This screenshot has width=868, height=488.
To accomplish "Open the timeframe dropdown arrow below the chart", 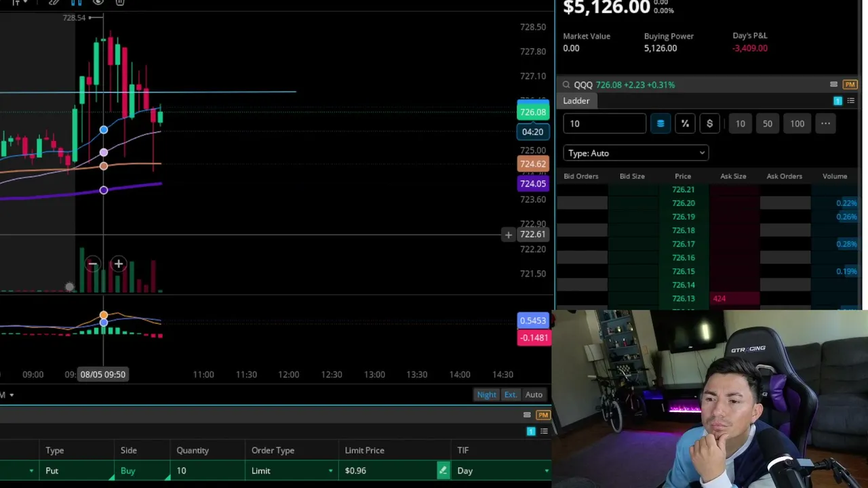I will tap(12, 394).
